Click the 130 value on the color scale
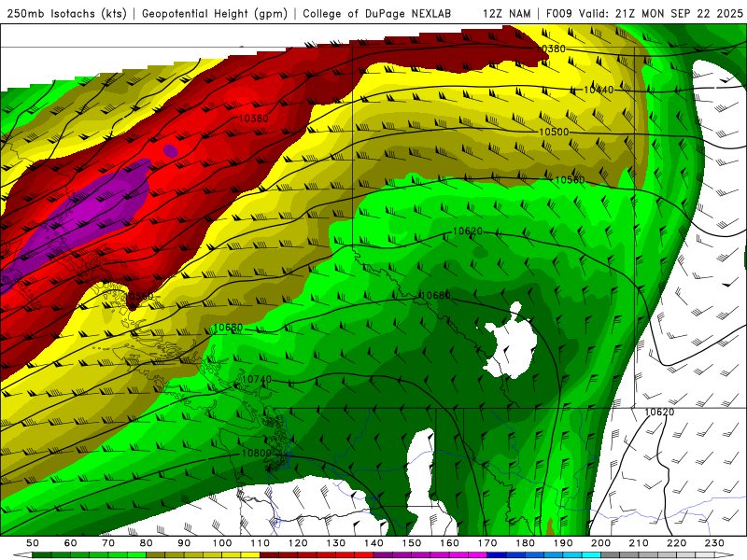Viewport: 747px width, 560px height. (336, 543)
